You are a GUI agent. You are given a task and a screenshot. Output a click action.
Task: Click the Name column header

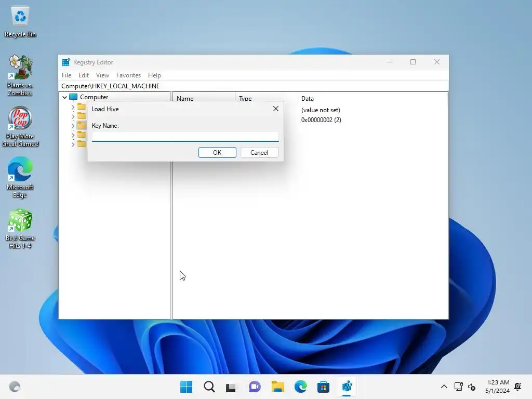click(185, 98)
